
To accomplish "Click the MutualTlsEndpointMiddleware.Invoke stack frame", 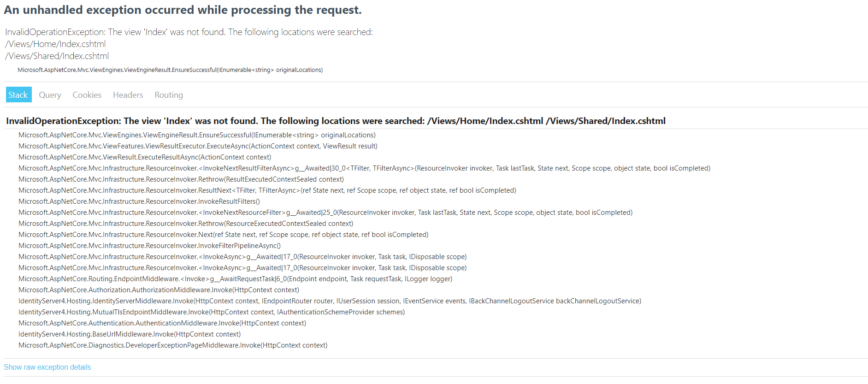I will point(212,312).
